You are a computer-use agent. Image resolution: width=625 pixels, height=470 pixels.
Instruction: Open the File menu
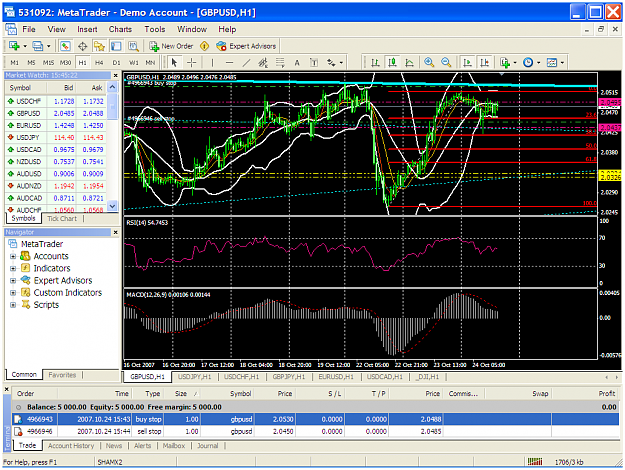click(29, 29)
